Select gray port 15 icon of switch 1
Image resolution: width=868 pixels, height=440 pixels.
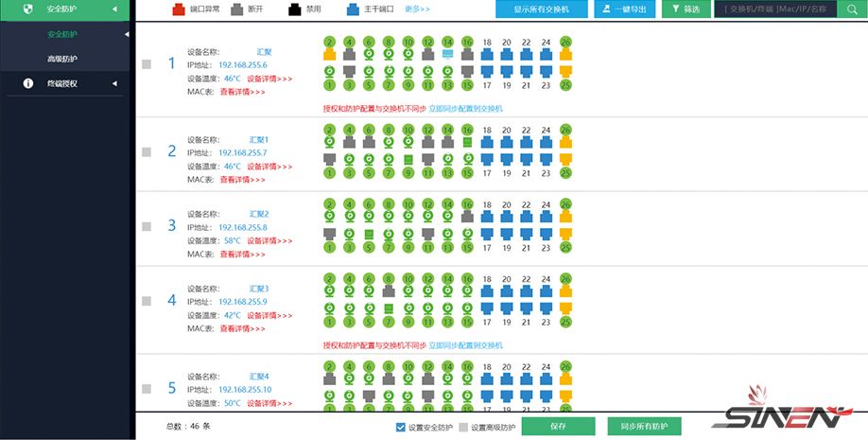click(x=467, y=71)
